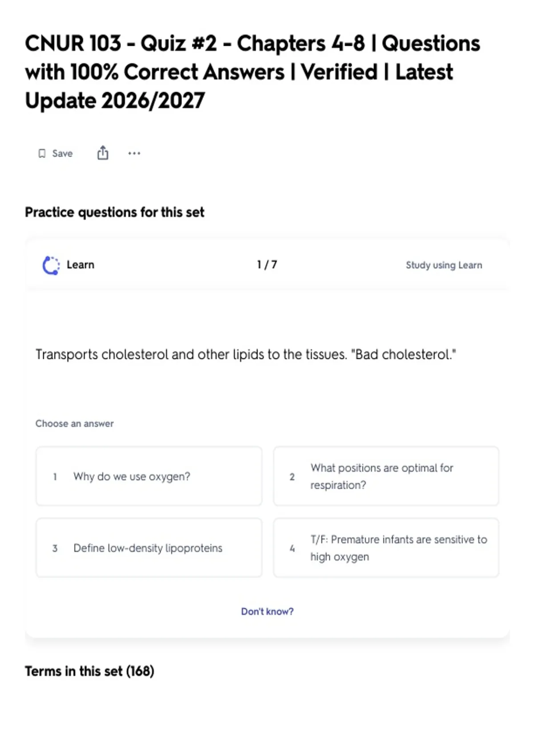Click the number 4 option badge
This screenshot has height=756, width=534.
pyautogui.click(x=292, y=548)
